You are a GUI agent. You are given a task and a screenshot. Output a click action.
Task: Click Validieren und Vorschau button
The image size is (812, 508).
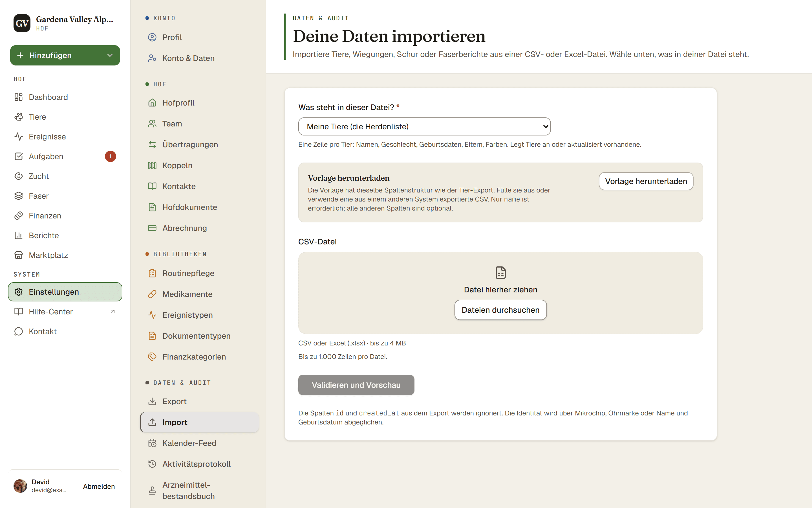(356, 385)
